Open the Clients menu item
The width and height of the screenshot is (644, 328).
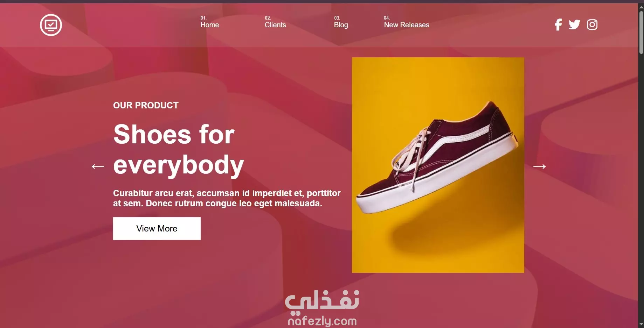[x=275, y=25]
